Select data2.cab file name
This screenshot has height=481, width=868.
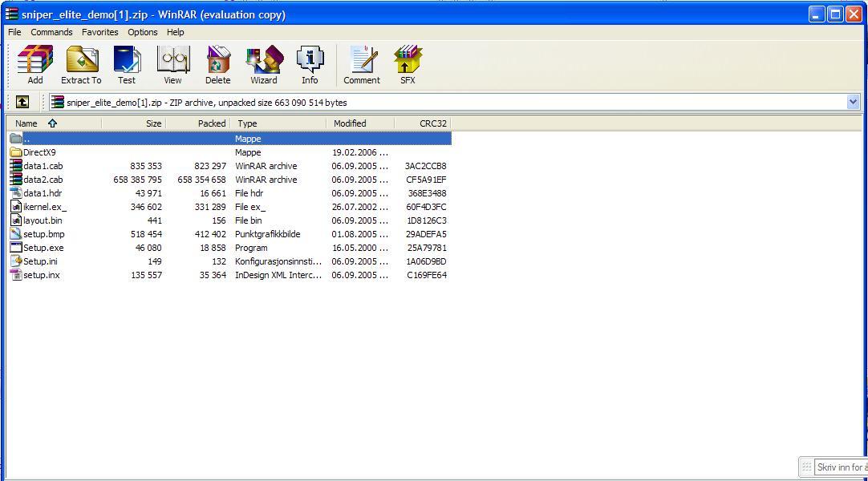click(x=43, y=179)
